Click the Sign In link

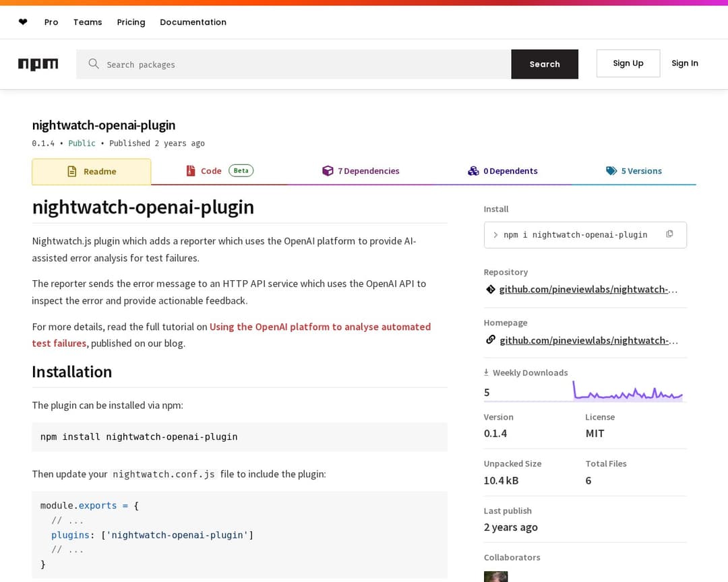(685, 63)
